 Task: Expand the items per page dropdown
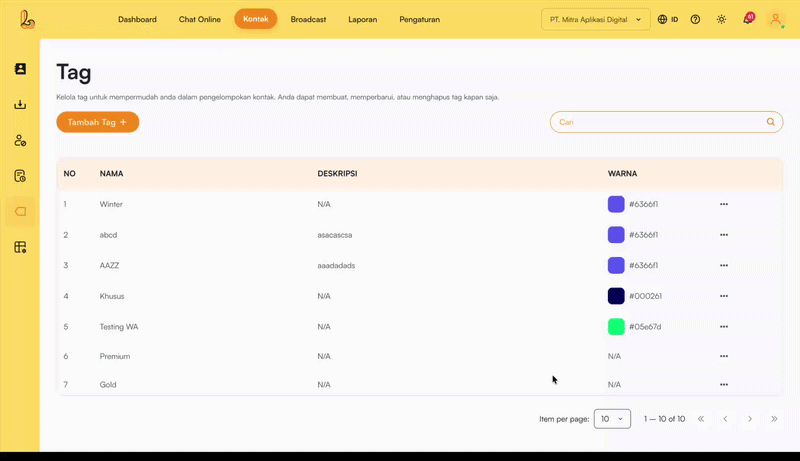point(612,419)
